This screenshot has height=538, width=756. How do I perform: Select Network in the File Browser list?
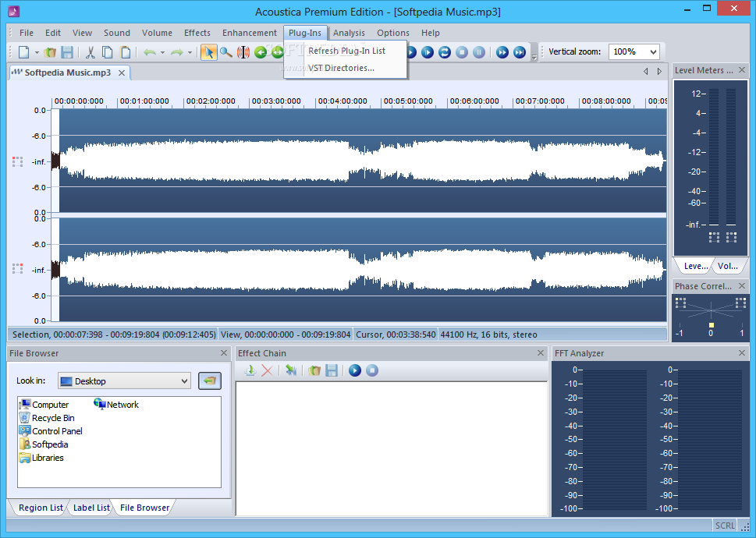coord(116,405)
